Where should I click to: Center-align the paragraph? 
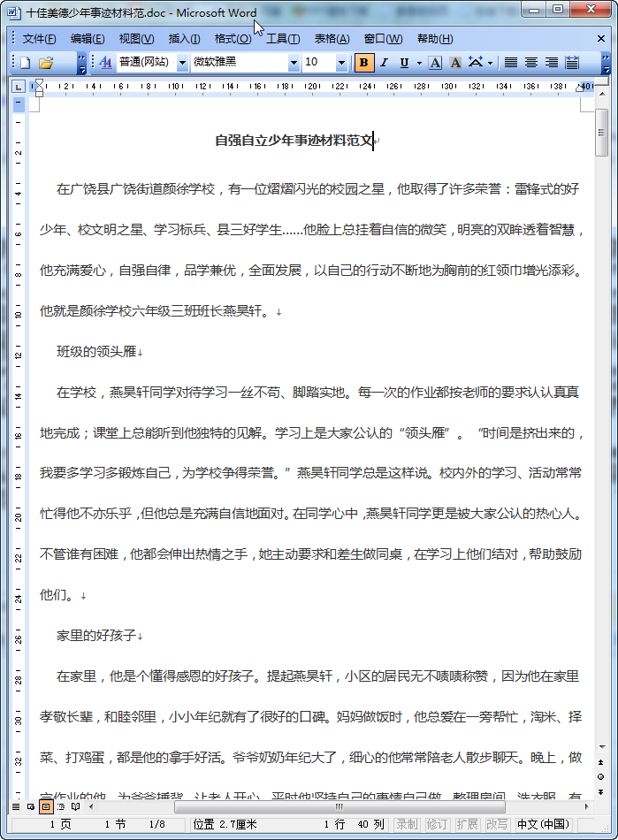coord(530,63)
